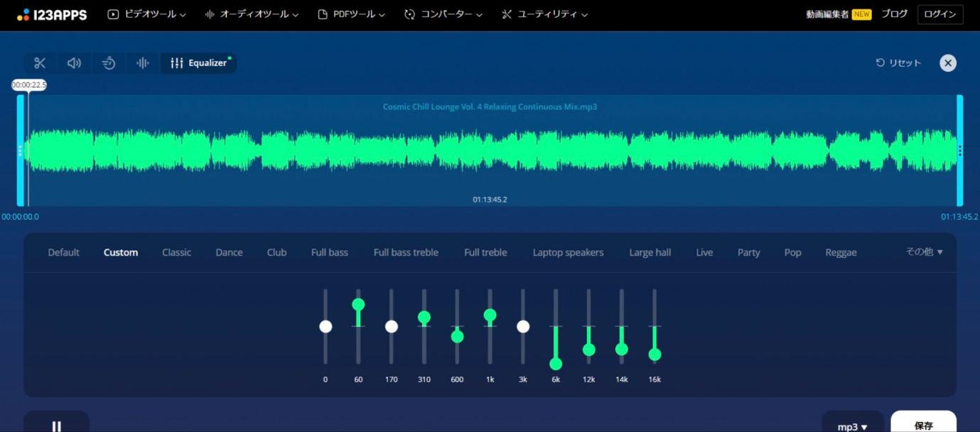The image size is (980, 432).
Task: Open the PDFツール menu
Action: [351, 14]
